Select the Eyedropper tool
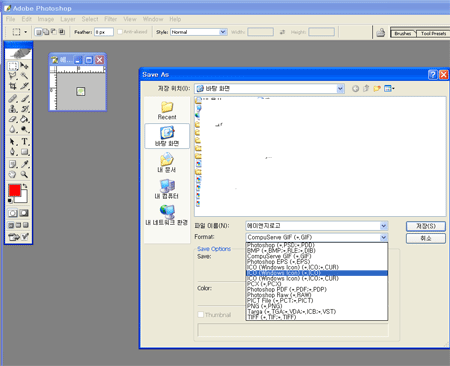450x366 pixels. [x=25, y=164]
